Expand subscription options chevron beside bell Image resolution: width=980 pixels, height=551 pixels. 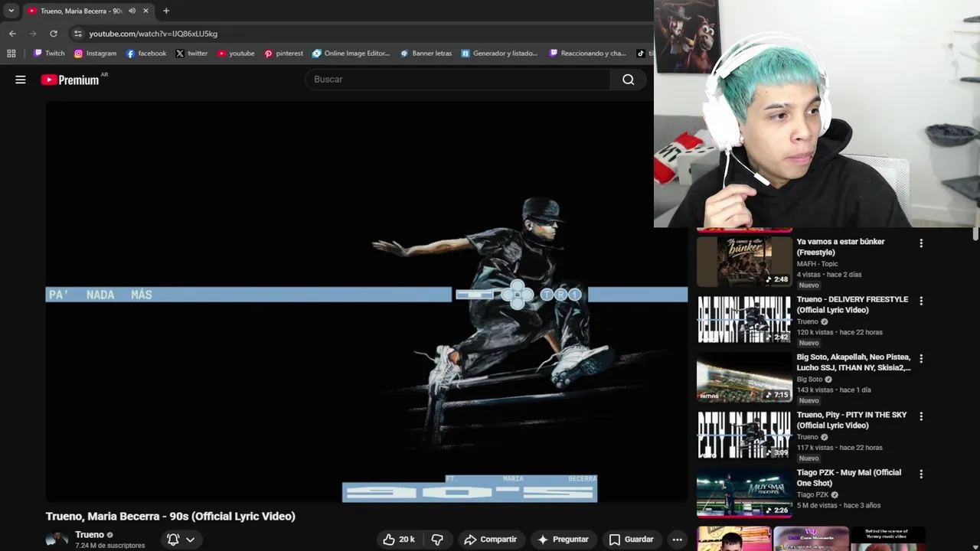(x=190, y=540)
